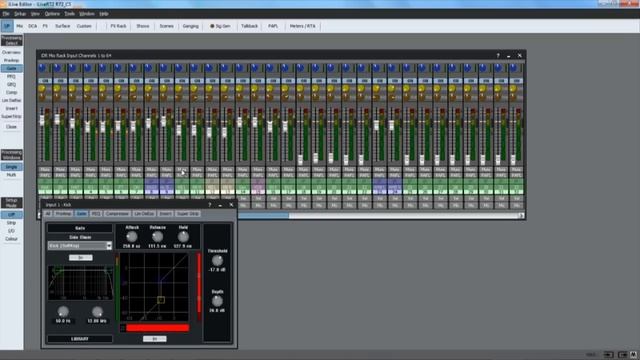640x360 pixels.
Task: Switch to Lim DeEss tab in Kick window
Action: pos(144,214)
